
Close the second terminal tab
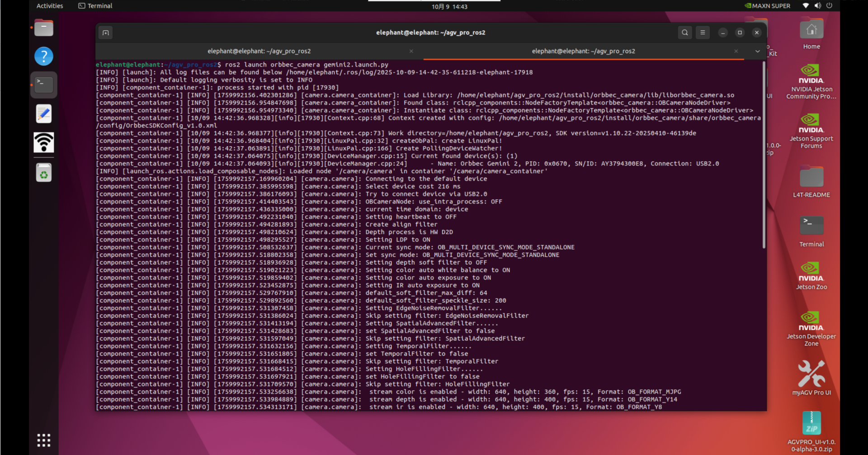[736, 52]
